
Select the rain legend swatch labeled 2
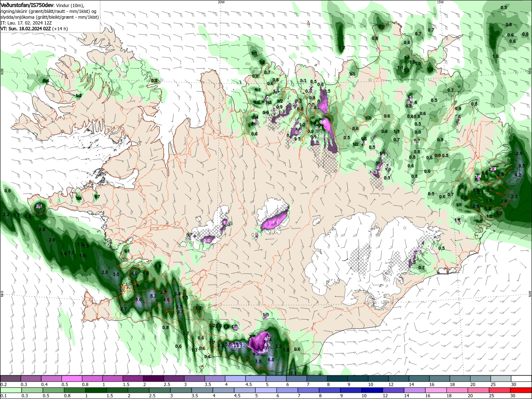coord(138,390)
